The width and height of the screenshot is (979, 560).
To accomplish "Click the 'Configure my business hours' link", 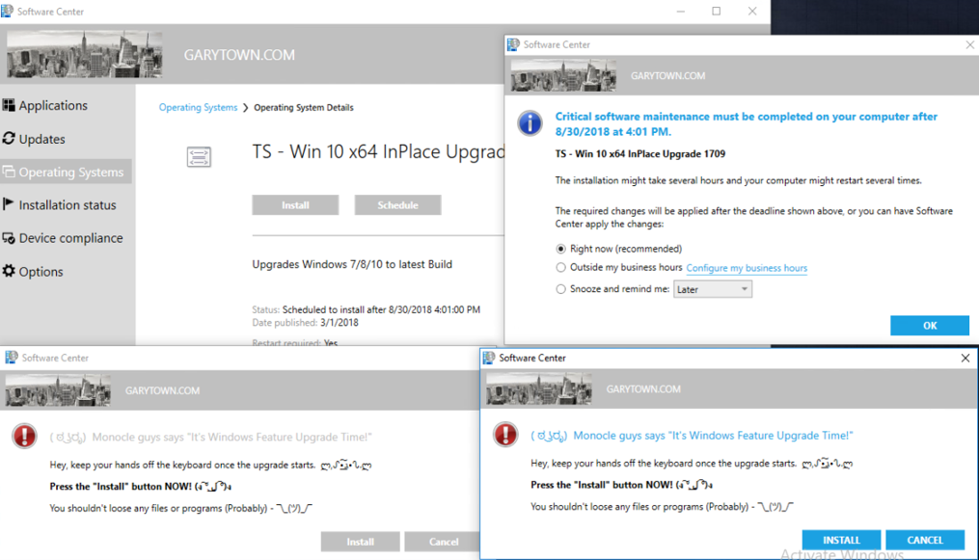I will tap(747, 268).
